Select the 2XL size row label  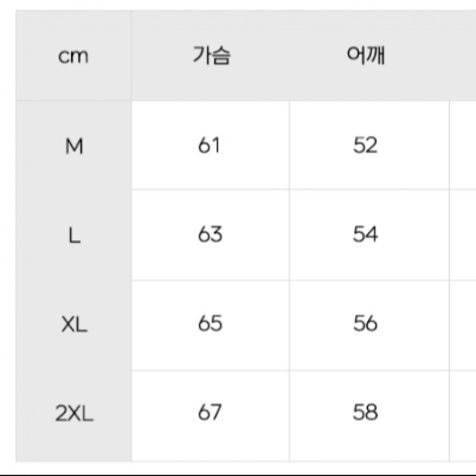click(74, 415)
